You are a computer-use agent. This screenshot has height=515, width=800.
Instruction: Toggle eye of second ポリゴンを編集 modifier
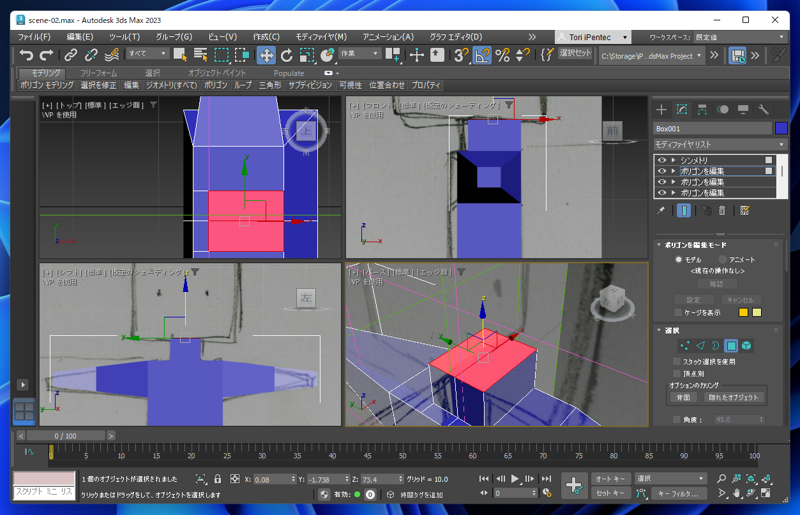pyautogui.click(x=662, y=182)
